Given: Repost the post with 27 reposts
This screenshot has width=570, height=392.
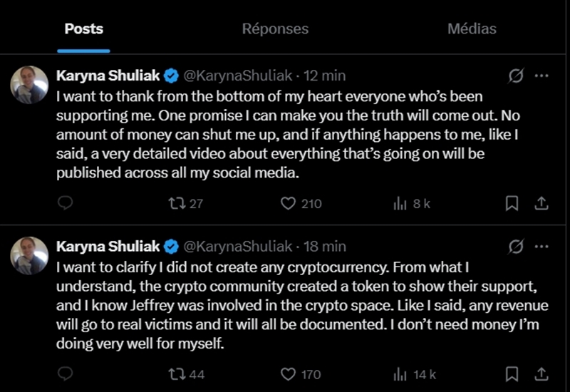Looking at the screenshot, I should point(173,204).
